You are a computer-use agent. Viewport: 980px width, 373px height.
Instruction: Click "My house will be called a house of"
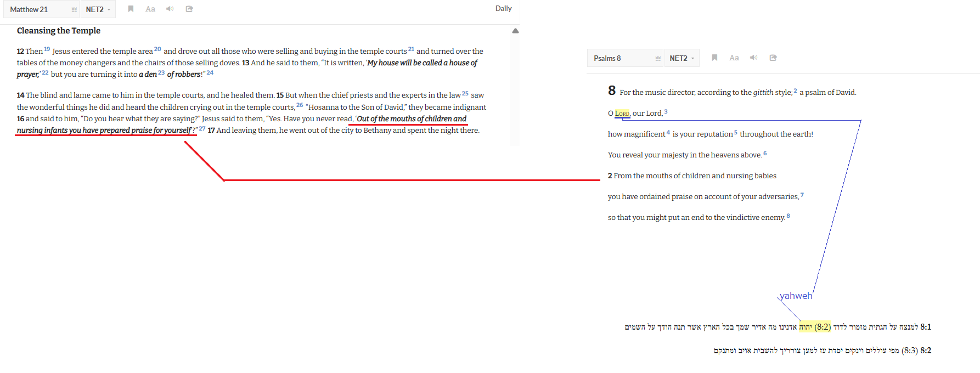tap(423, 63)
